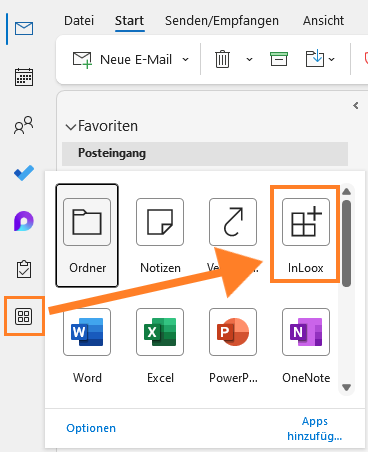
Task: Click the Archive box icon
Action: point(279,59)
